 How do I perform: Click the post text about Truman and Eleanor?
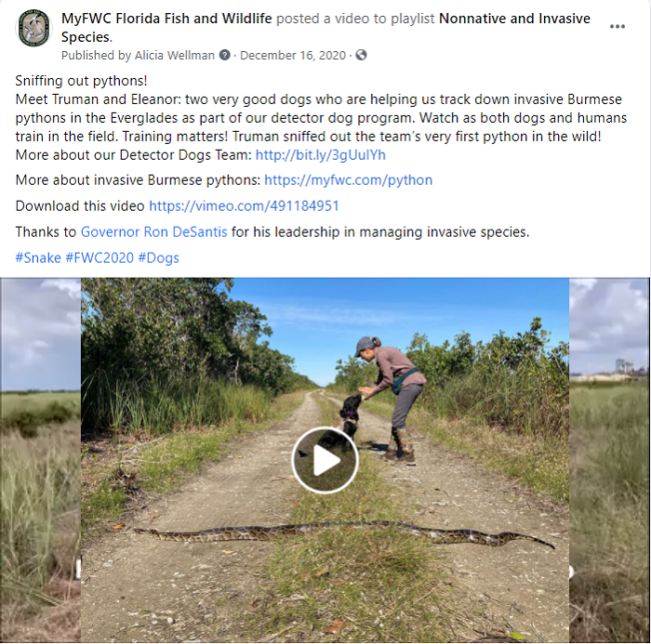click(321, 118)
